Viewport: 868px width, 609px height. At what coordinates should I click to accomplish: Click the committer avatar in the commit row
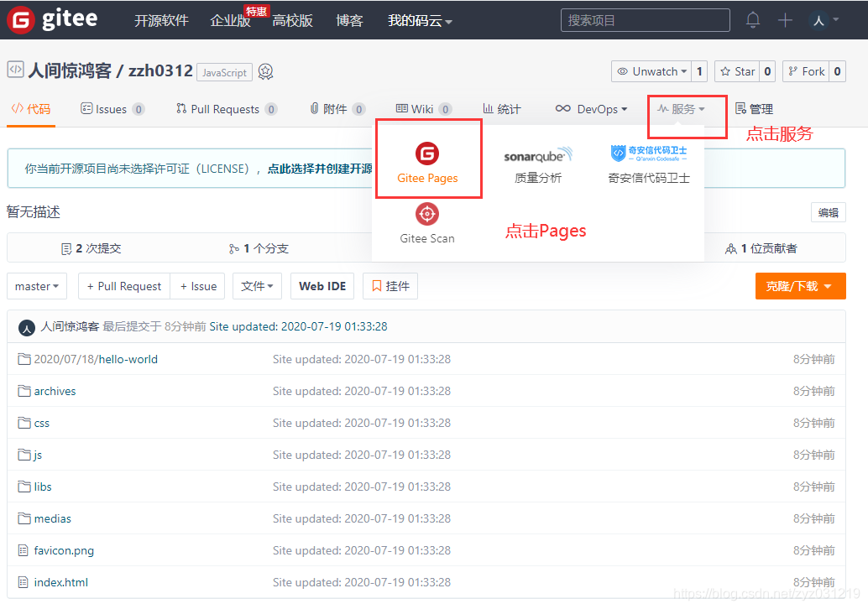click(27, 327)
